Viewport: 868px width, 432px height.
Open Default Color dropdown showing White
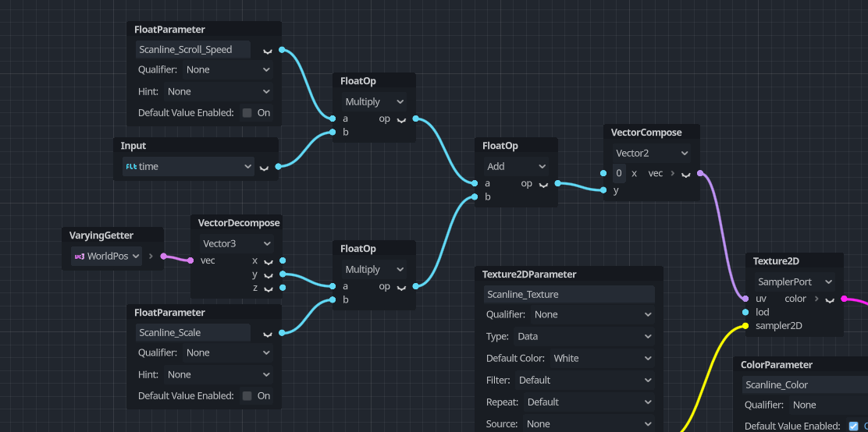600,359
